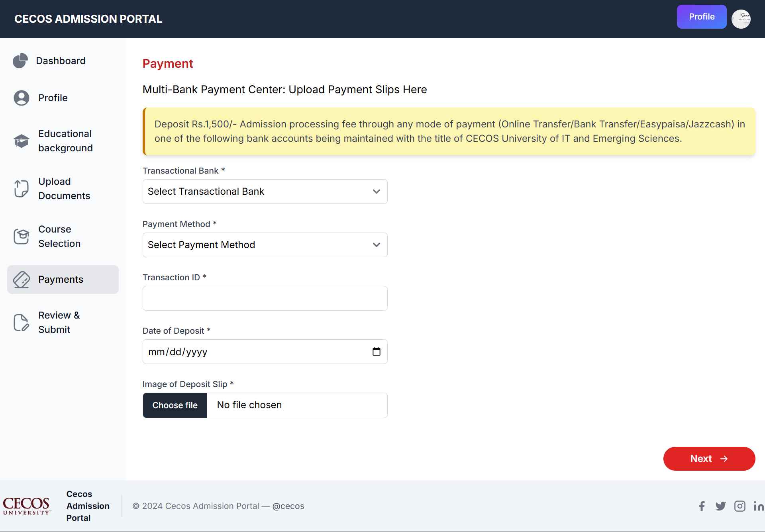Open the Select Transactional Bank dropdown

265,192
